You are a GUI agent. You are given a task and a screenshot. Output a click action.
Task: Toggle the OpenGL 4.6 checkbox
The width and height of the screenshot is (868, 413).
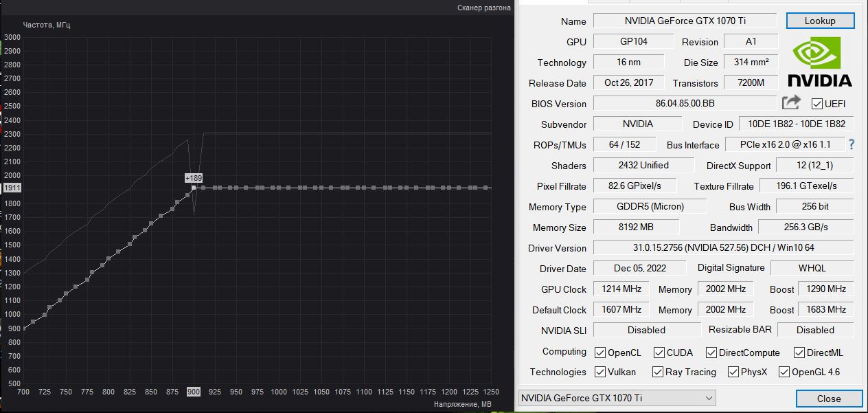tap(784, 372)
